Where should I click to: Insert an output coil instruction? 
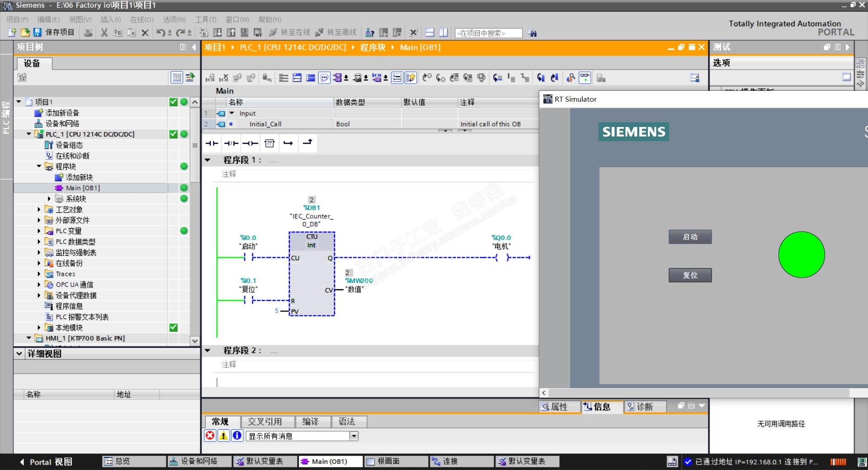point(250,143)
